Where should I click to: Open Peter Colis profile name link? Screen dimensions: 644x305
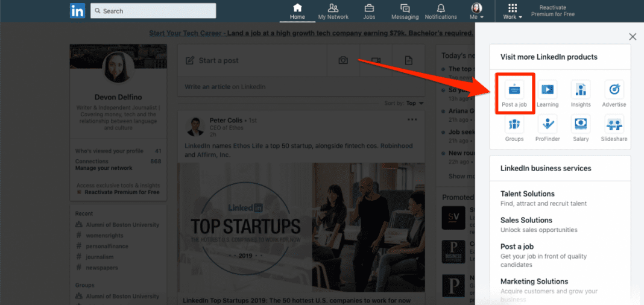(226, 121)
